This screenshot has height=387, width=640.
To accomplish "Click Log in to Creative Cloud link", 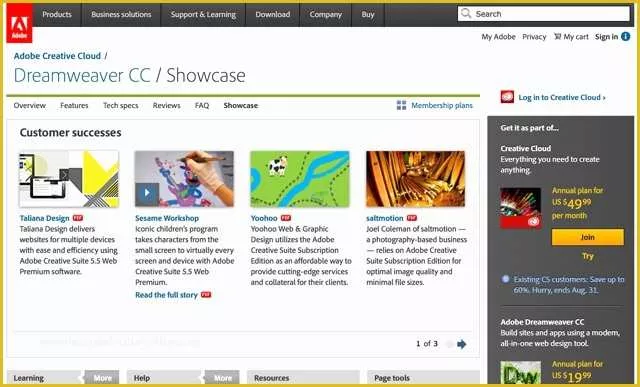I will pos(562,97).
